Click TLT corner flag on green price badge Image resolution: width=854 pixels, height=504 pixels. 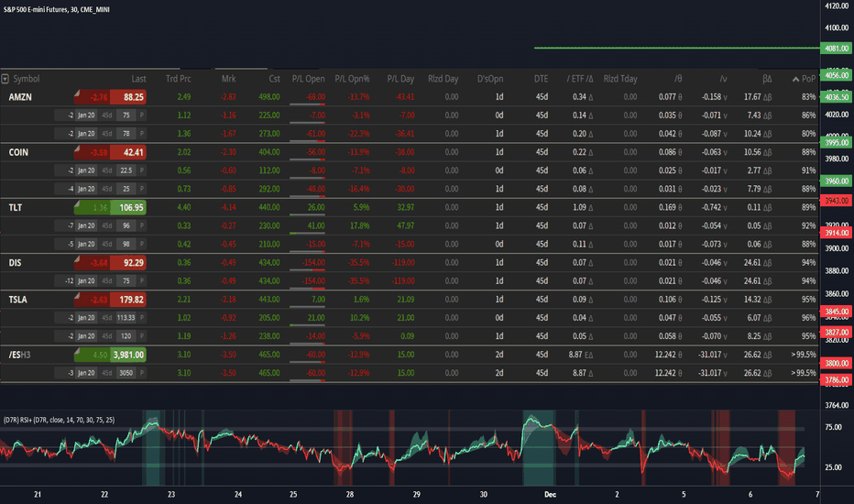coord(77,203)
